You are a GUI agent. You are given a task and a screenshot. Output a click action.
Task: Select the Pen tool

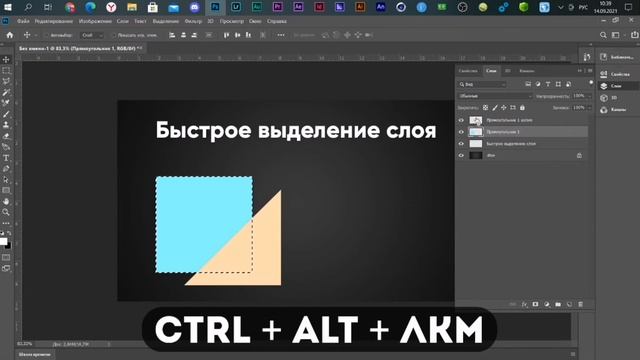click(x=6, y=169)
